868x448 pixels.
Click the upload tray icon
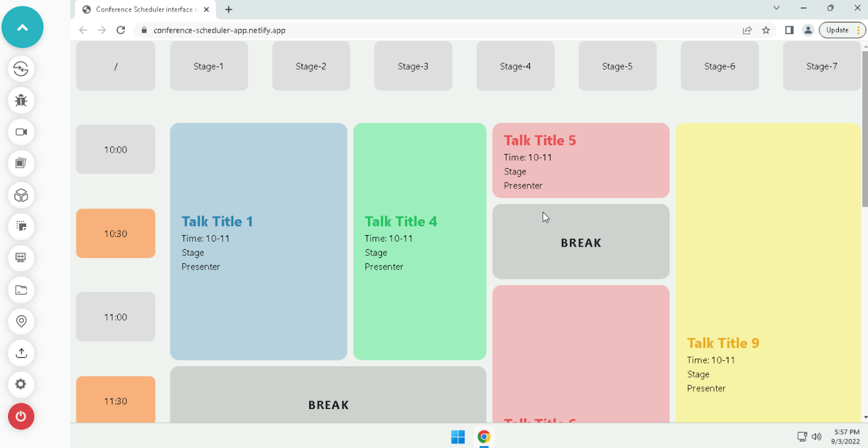pos(21,353)
